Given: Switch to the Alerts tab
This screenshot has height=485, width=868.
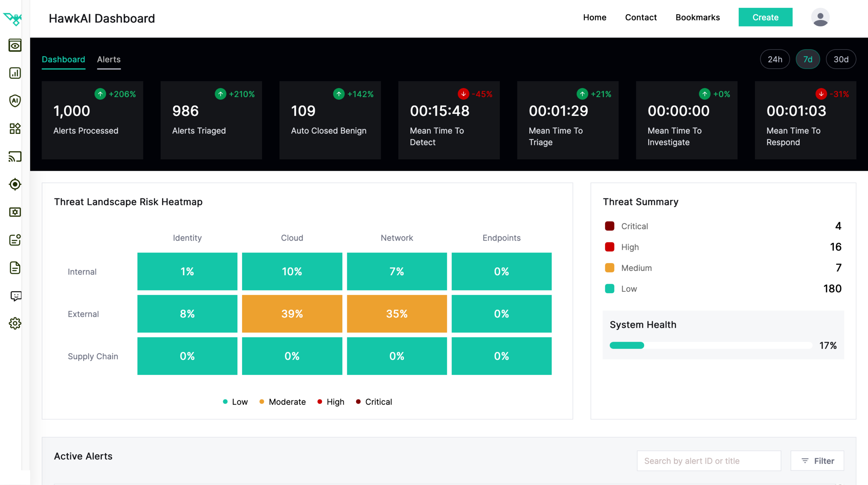Looking at the screenshot, I should tap(108, 59).
